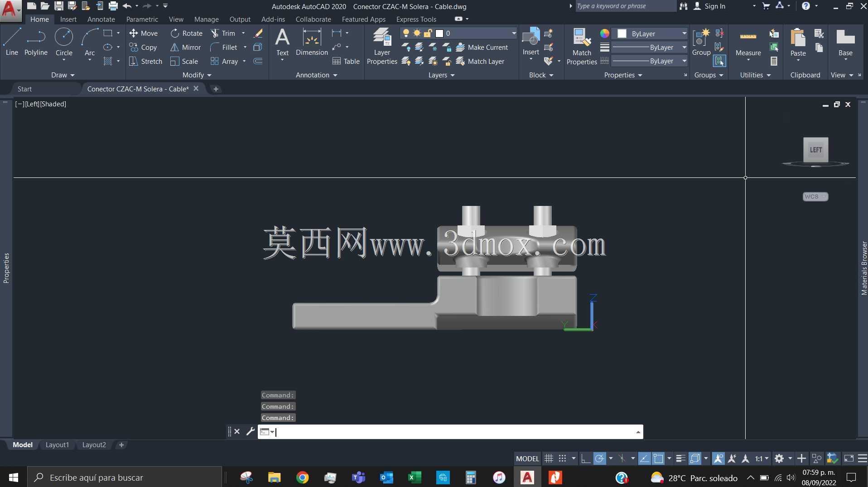Screen dimensions: 868x487
Task: Open the annotation scale 1:1 dropdown
Action: [762, 458]
